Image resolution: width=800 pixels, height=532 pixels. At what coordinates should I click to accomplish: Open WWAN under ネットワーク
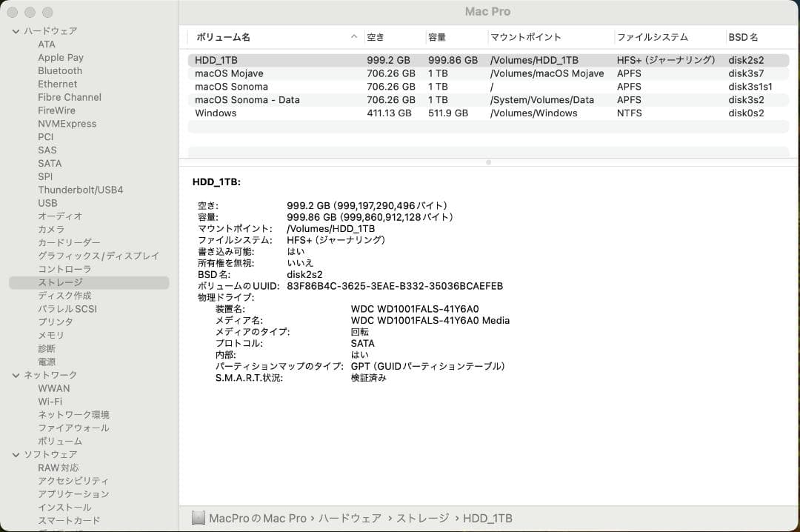tap(54, 388)
